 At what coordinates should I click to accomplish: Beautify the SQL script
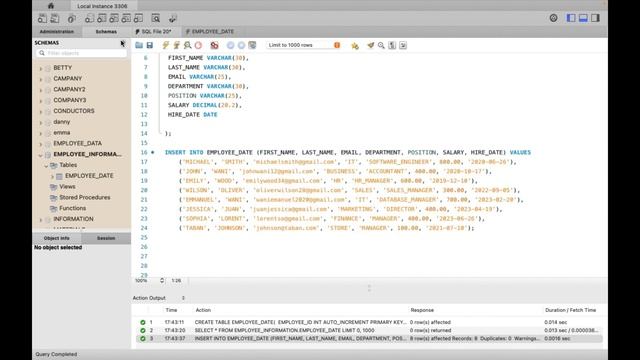coord(371,45)
